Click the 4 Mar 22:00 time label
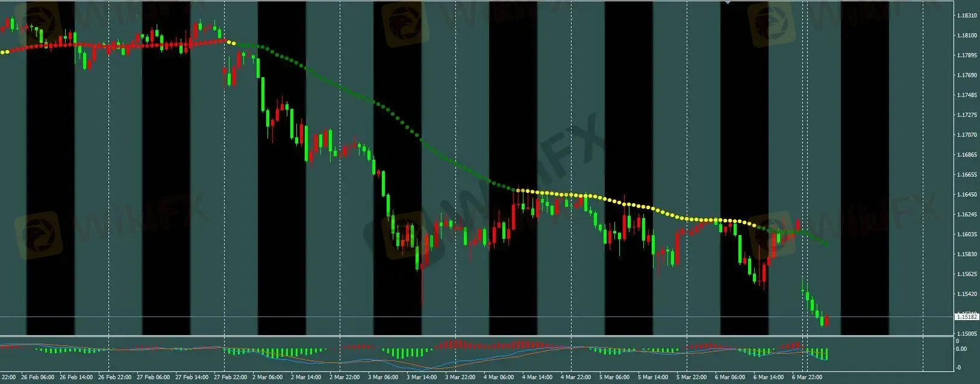 tap(576, 377)
